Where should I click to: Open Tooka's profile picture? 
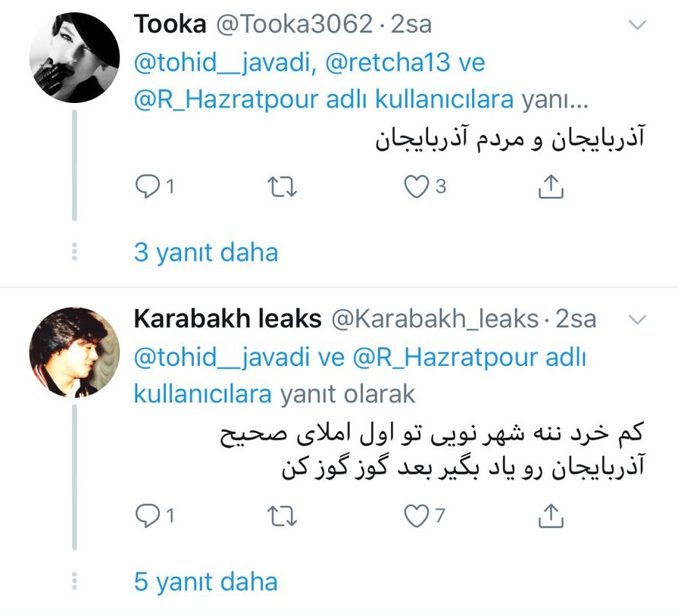pyautogui.click(x=74, y=58)
